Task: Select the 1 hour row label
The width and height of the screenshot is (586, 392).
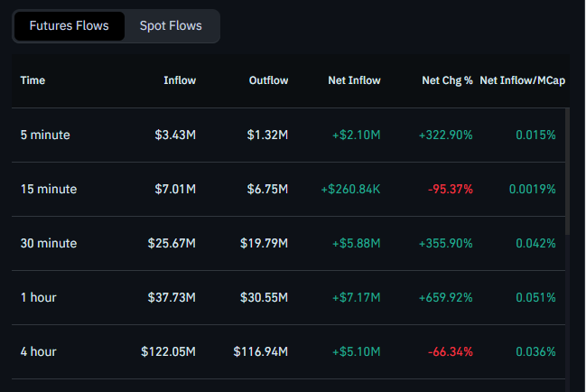Action: pos(39,297)
